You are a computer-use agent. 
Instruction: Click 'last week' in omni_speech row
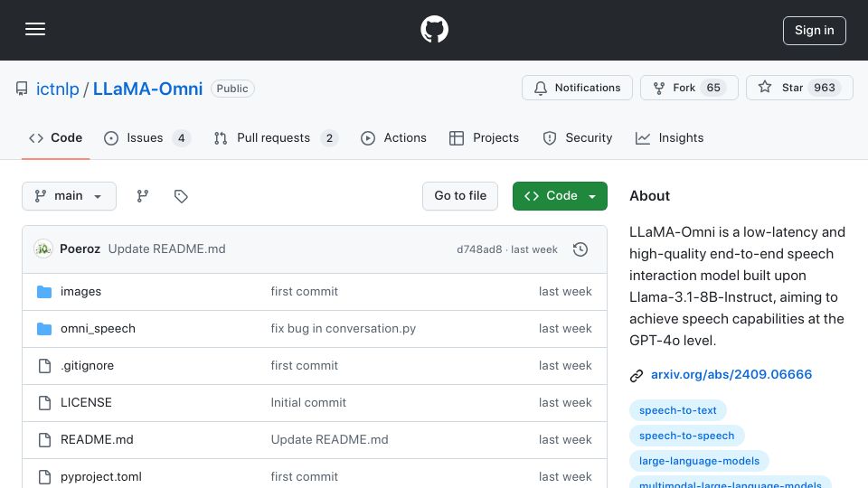(x=565, y=329)
